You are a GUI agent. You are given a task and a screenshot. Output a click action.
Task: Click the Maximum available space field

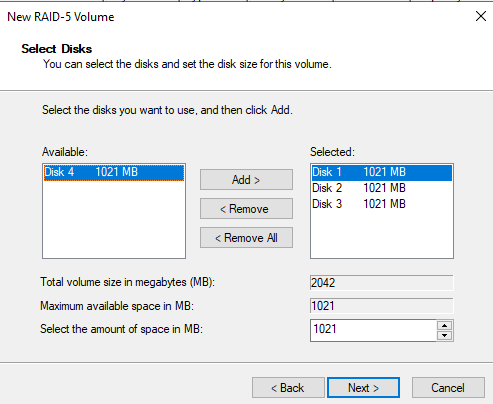(x=382, y=306)
